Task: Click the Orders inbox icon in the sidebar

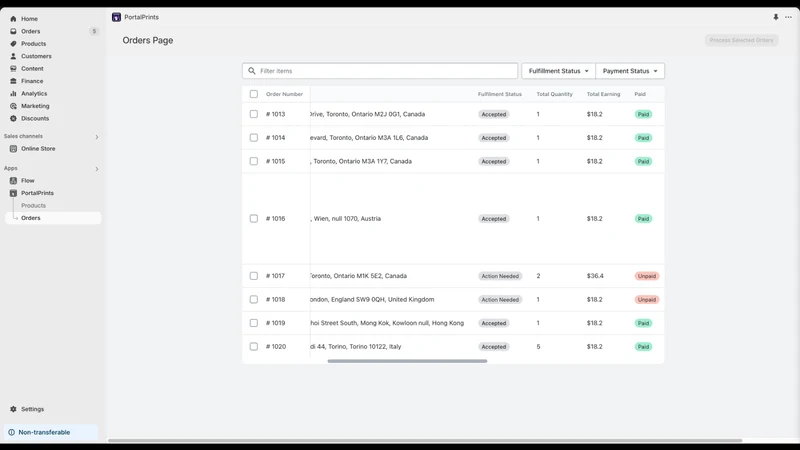Action: tap(13, 31)
